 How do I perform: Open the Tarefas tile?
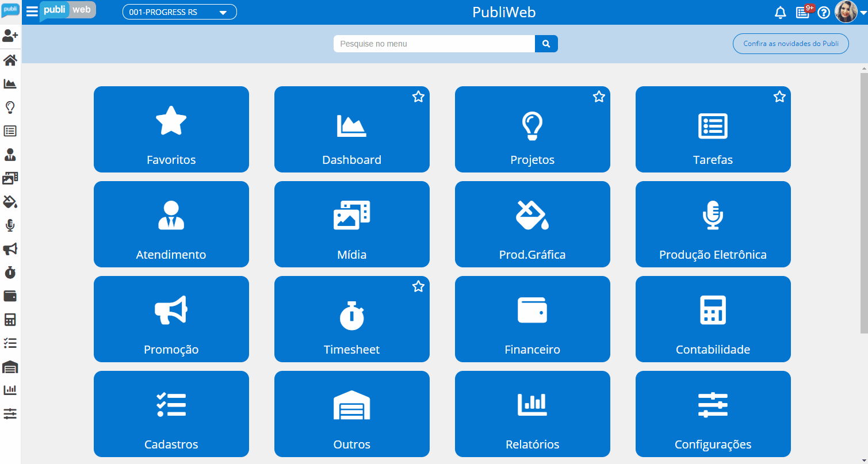click(x=713, y=129)
